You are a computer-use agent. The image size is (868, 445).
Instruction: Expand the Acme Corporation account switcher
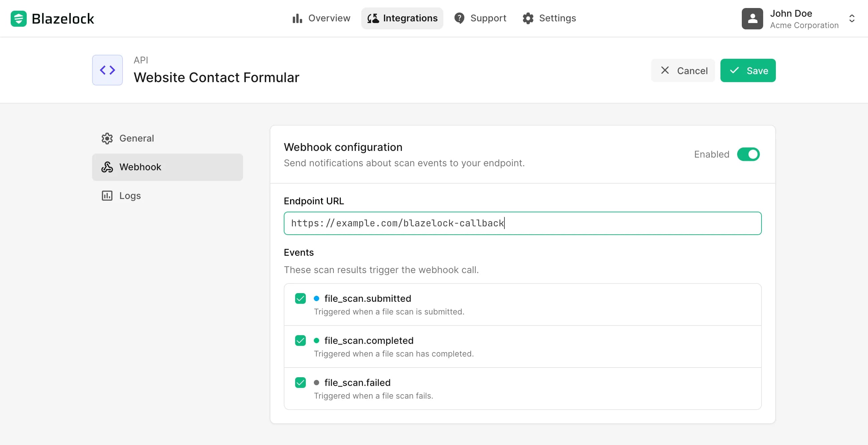(x=852, y=18)
